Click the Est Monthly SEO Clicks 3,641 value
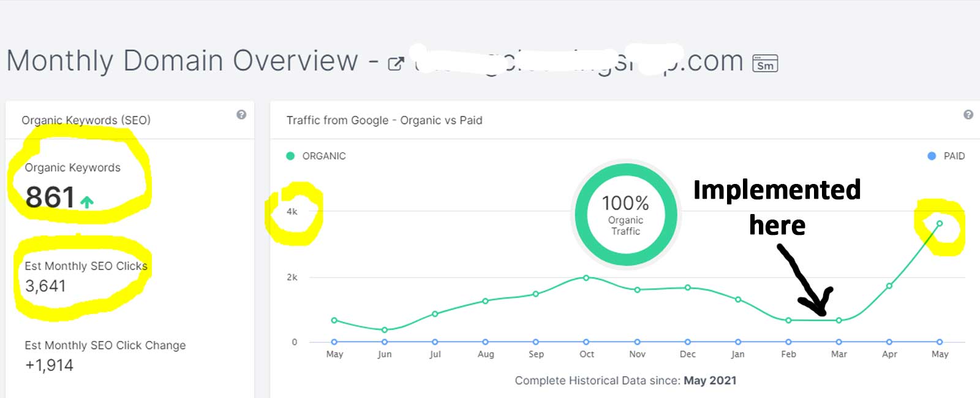The height and width of the screenshot is (398, 980). coord(45,286)
